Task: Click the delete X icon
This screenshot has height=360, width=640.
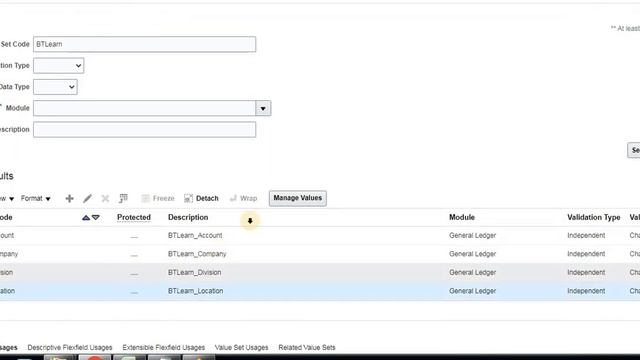Action: [x=105, y=198]
